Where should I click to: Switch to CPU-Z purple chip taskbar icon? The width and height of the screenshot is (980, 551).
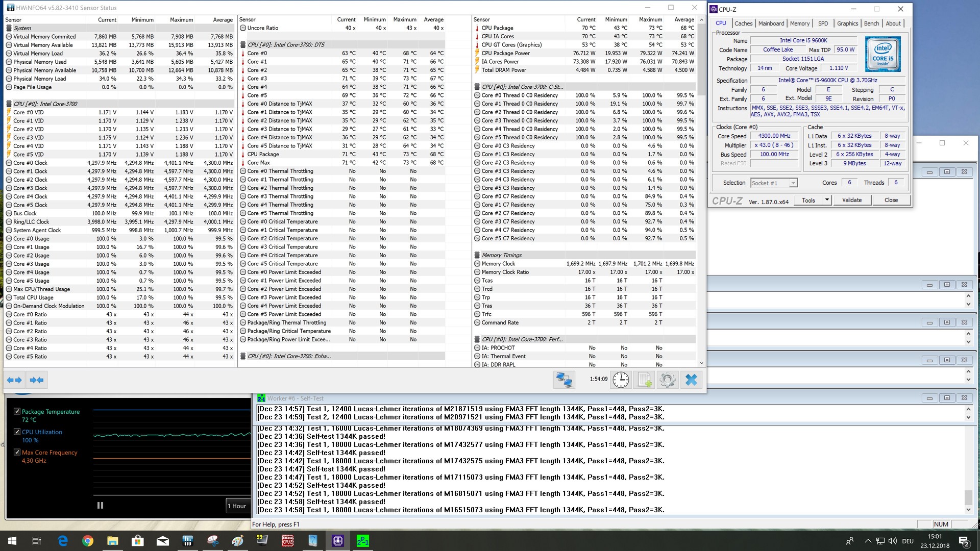pos(338,541)
